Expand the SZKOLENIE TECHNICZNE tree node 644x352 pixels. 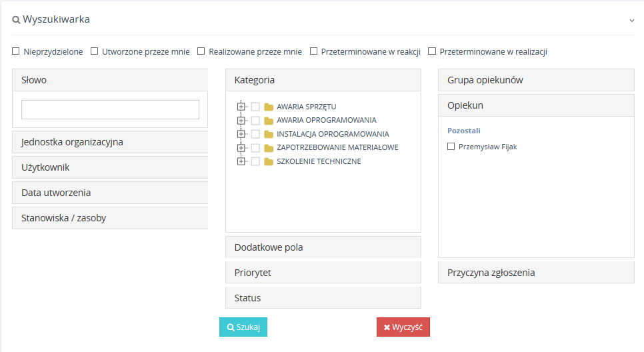click(241, 161)
